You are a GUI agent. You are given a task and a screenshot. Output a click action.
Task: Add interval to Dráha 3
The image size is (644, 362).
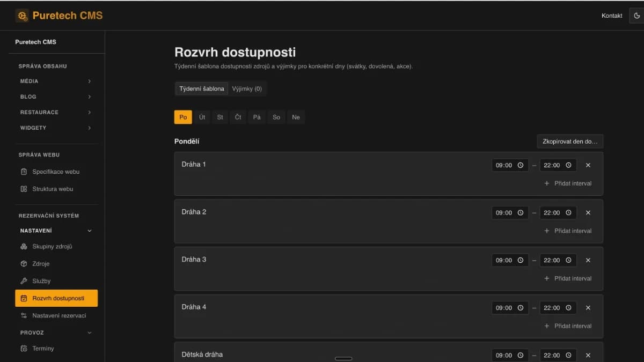(568, 278)
